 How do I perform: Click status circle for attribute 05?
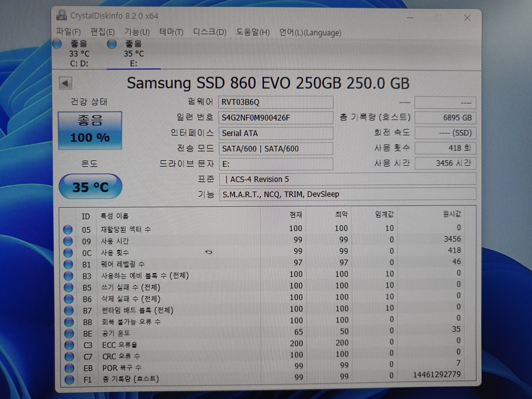[68, 229]
